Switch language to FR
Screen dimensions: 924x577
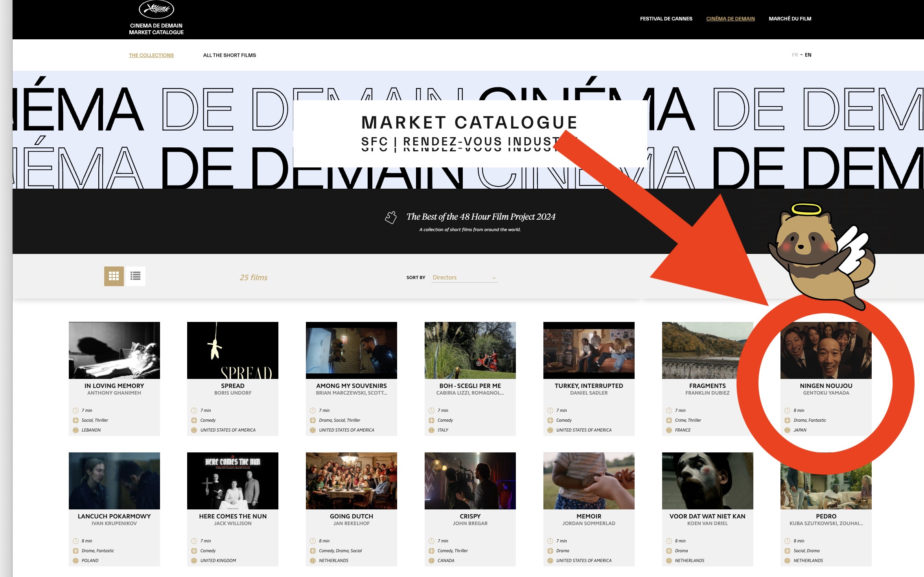point(795,55)
